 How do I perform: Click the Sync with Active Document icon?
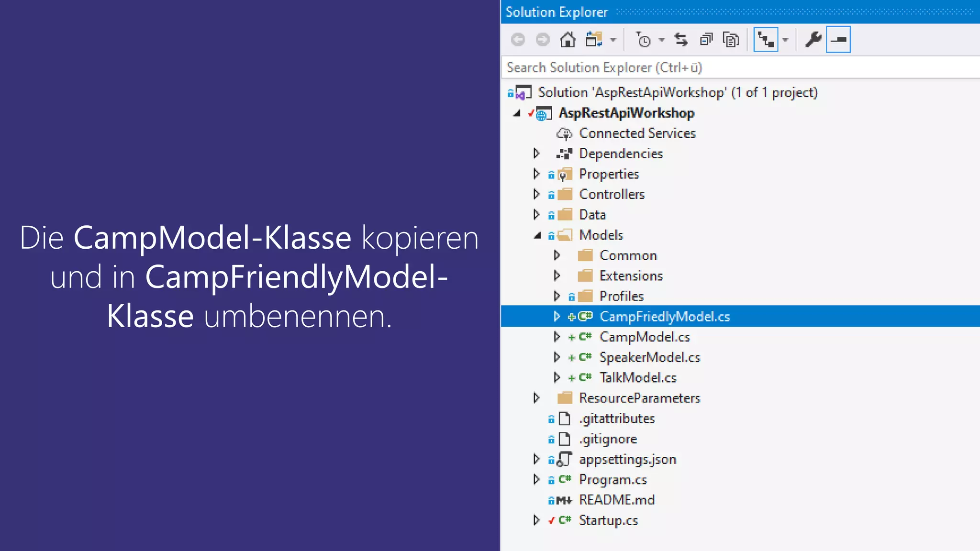(x=681, y=40)
